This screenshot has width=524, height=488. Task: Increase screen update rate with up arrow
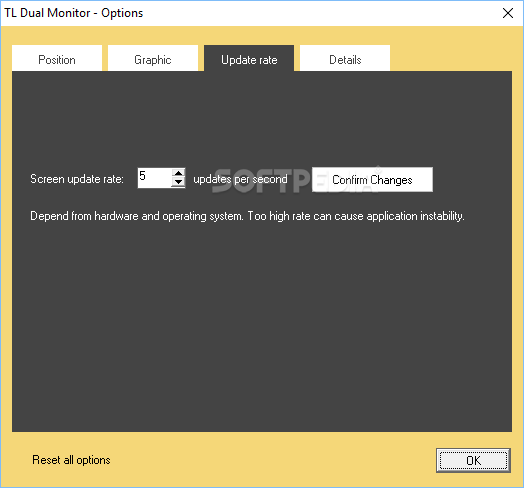coord(178,173)
